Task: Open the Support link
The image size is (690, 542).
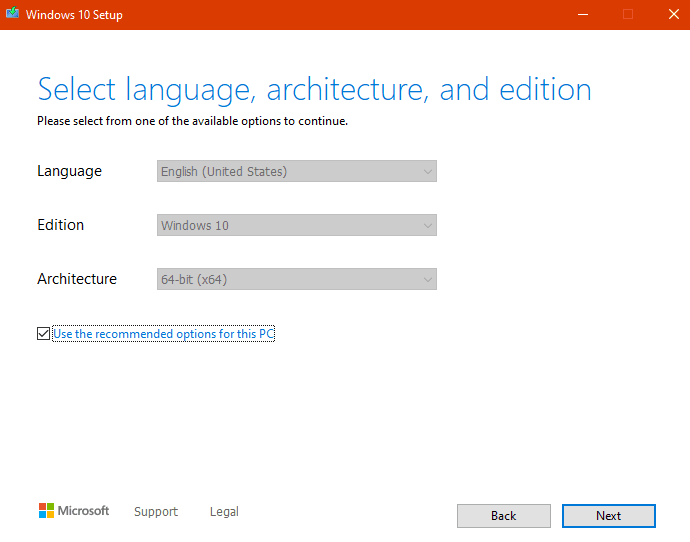Action: [x=156, y=512]
